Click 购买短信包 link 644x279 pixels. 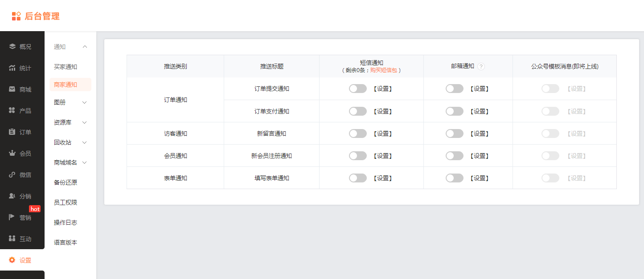383,70
